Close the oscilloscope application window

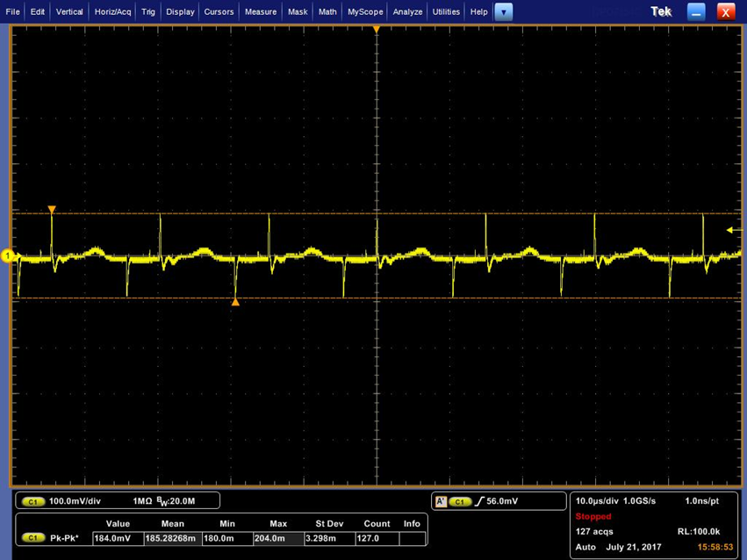tap(726, 12)
